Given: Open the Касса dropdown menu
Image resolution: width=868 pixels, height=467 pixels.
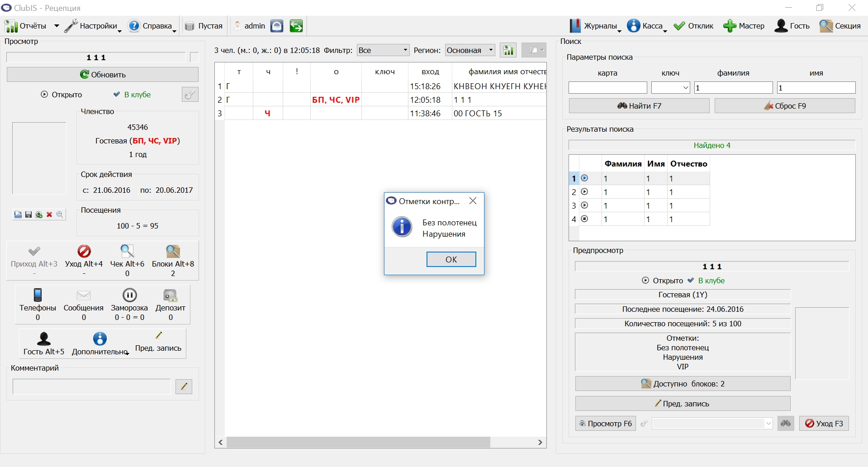Looking at the screenshot, I should 647,26.
